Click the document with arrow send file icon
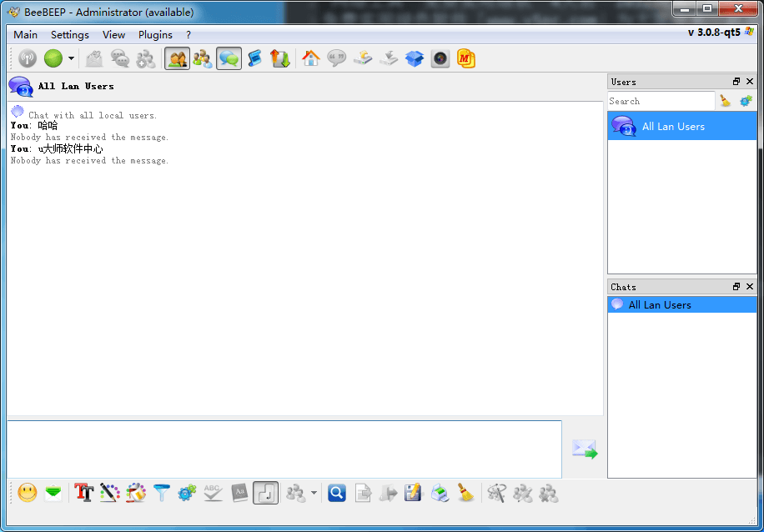This screenshot has height=532, width=764. click(x=363, y=493)
